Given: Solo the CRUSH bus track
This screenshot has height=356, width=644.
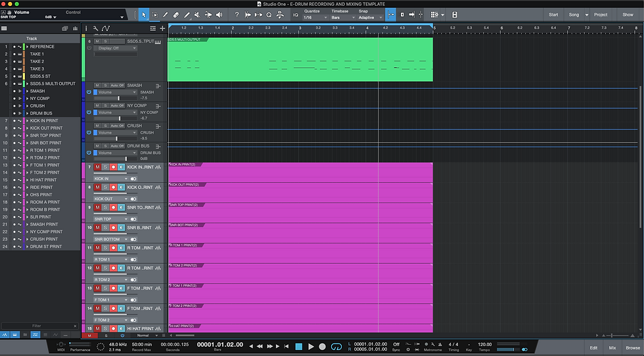Looking at the screenshot, I should pos(105,126).
